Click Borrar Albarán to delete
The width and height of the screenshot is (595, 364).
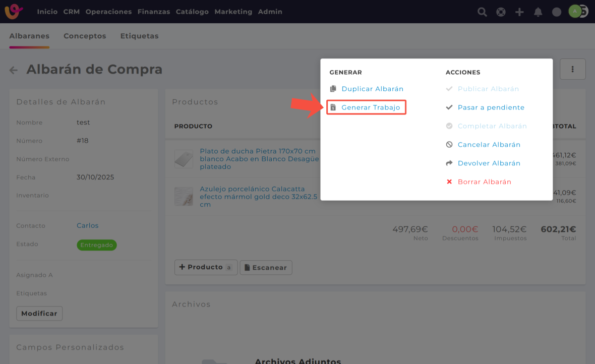pyautogui.click(x=484, y=181)
